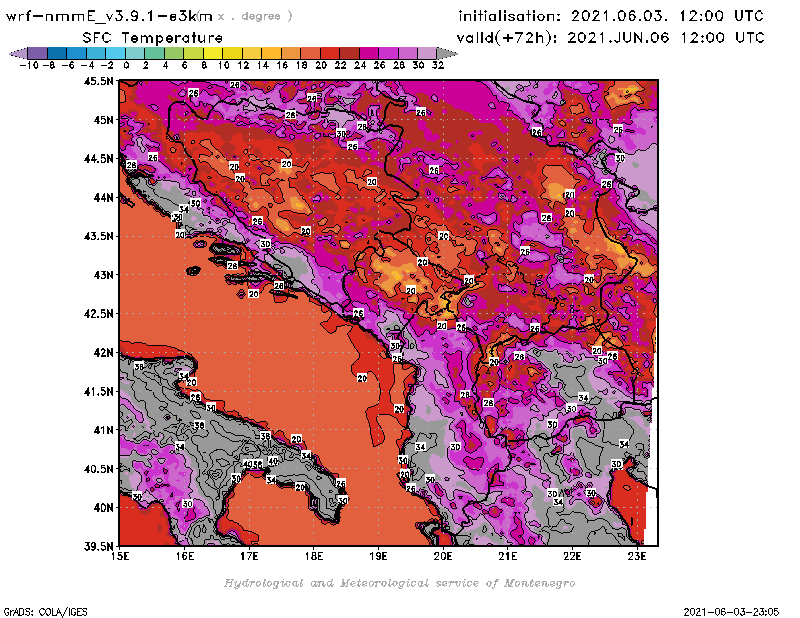Click the '15E' longitude axis label
This screenshot has width=800, height=618.
tap(120, 556)
